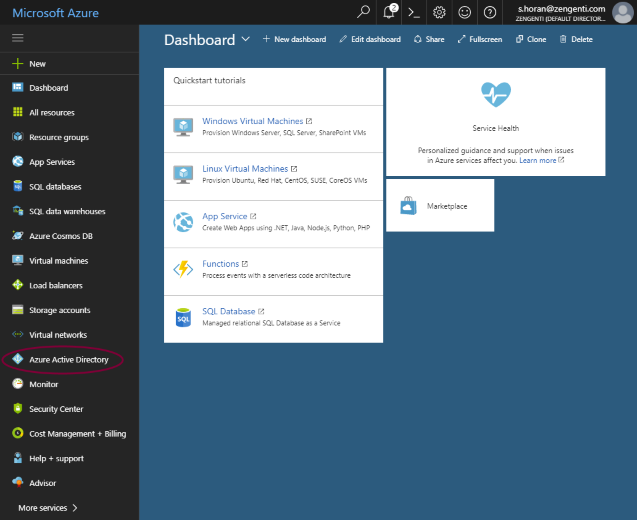Click the Functions lightning bolt icon
This screenshot has width=637, height=520.
(183, 269)
